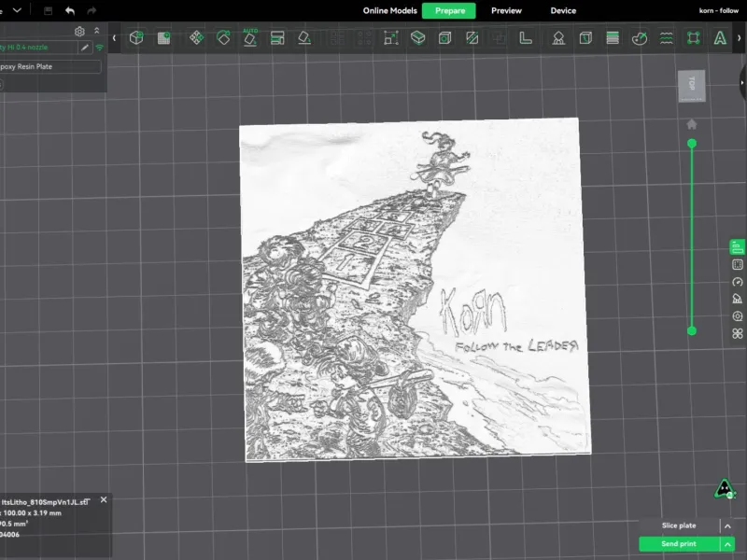The width and height of the screenshot is (747, 560).
Task: Click the top handle of vertical slider
Action: click(692, 144)
